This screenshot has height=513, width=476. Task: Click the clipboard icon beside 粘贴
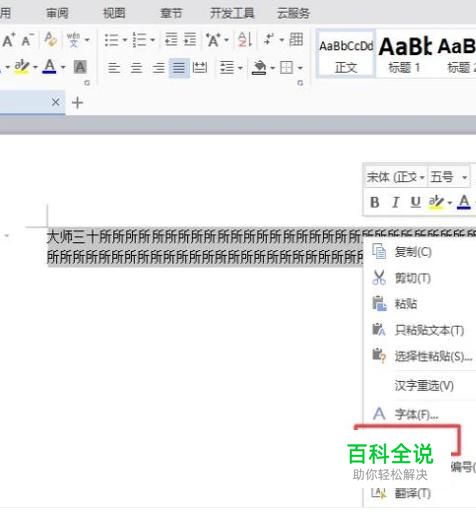pyautogui.click(x=379, y=304)
